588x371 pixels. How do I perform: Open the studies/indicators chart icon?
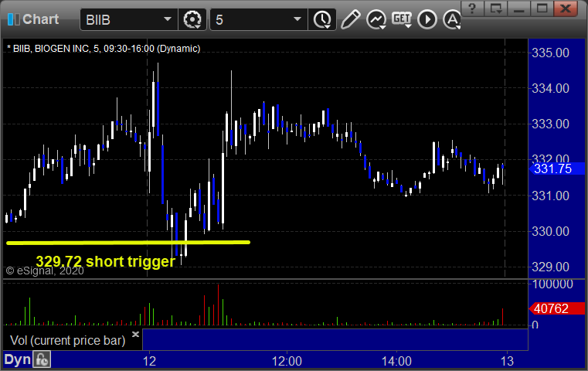[376, 19]
